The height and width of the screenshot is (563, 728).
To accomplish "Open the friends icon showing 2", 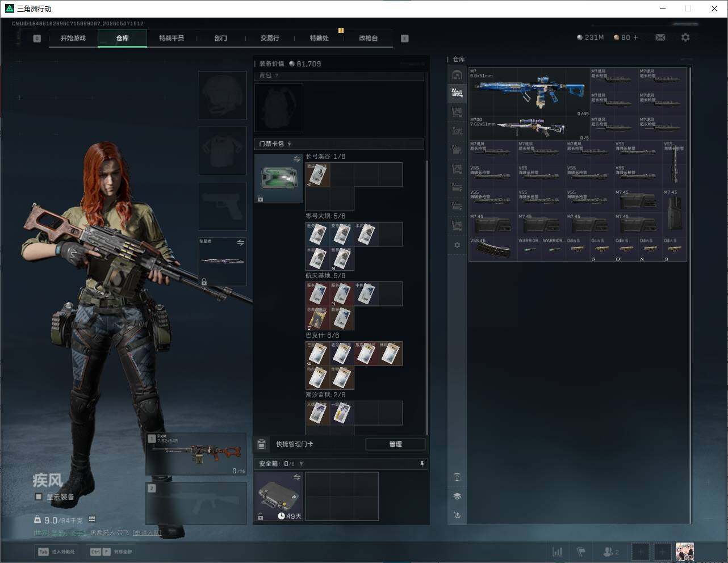I will pos(611,552).
